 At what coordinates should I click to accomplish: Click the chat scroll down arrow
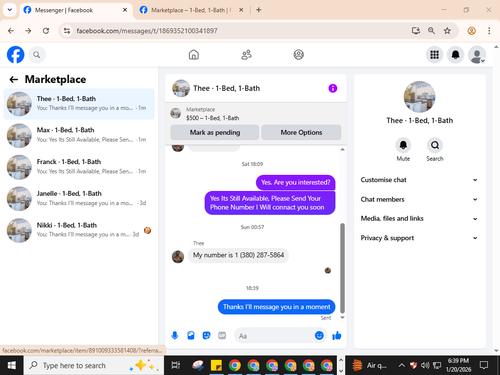[342, 317]
